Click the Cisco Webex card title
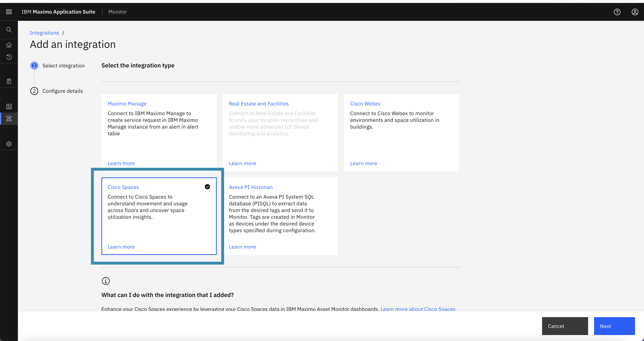The height and width of the screenshot is (341, 644). pos(365,103)
